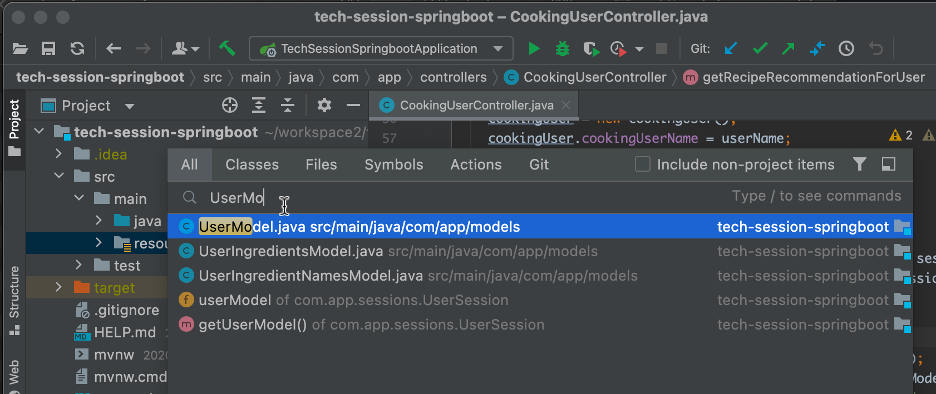Push commits with green Git arrow
Screen dimensions: 936x394
pyautogui.click(x=788, y=49)
